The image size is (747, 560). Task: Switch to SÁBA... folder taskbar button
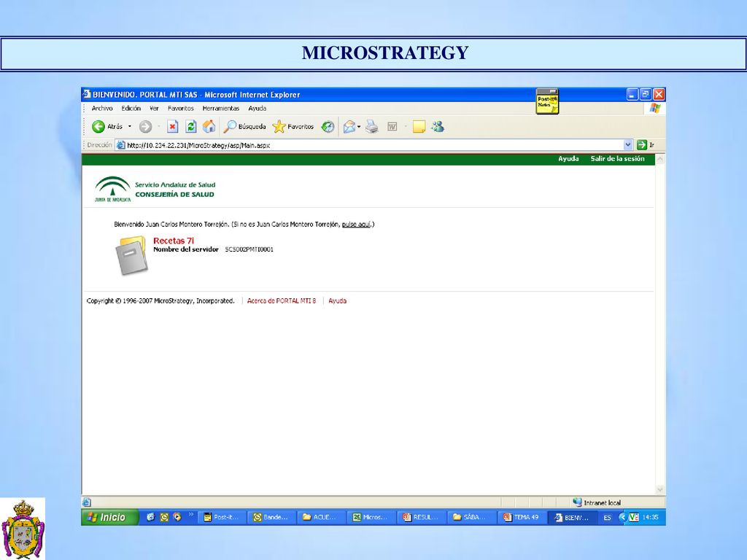tap(472, 517)
